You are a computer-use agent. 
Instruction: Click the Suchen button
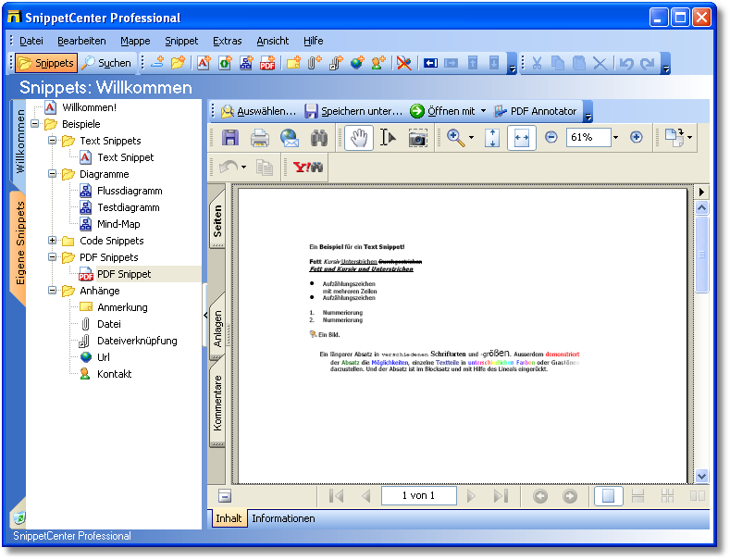(106, 63)
